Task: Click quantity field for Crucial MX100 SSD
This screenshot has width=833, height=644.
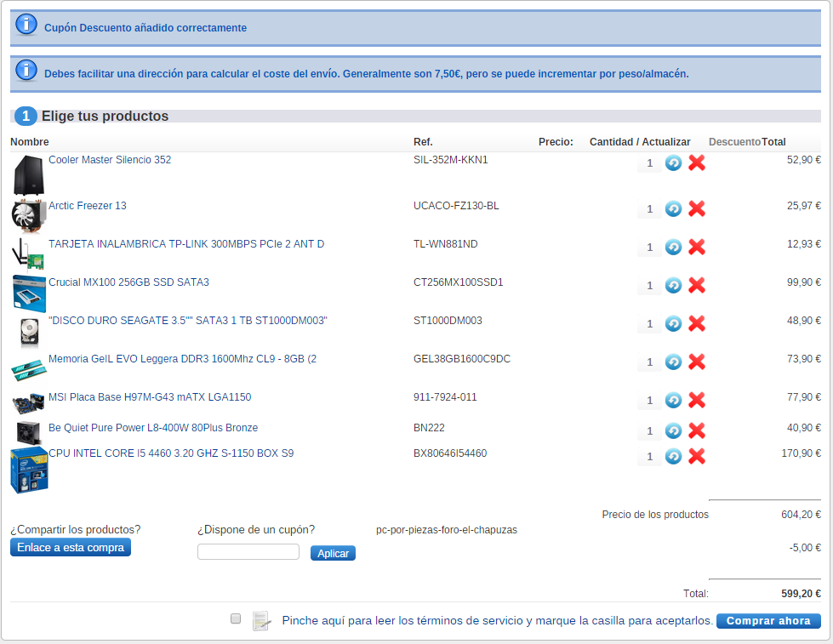Action: (x=650, y=286)
